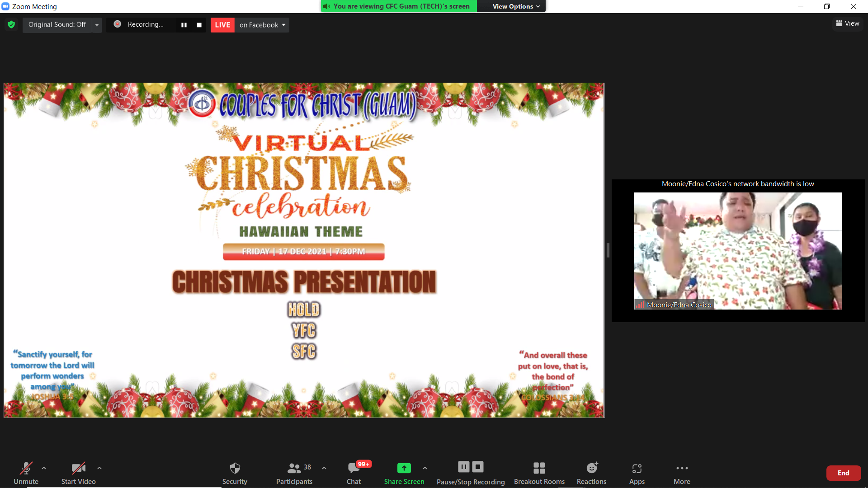Open the Original Sound dropdown arrow
This screenshot has width=868, height=488.
(97, 25)
